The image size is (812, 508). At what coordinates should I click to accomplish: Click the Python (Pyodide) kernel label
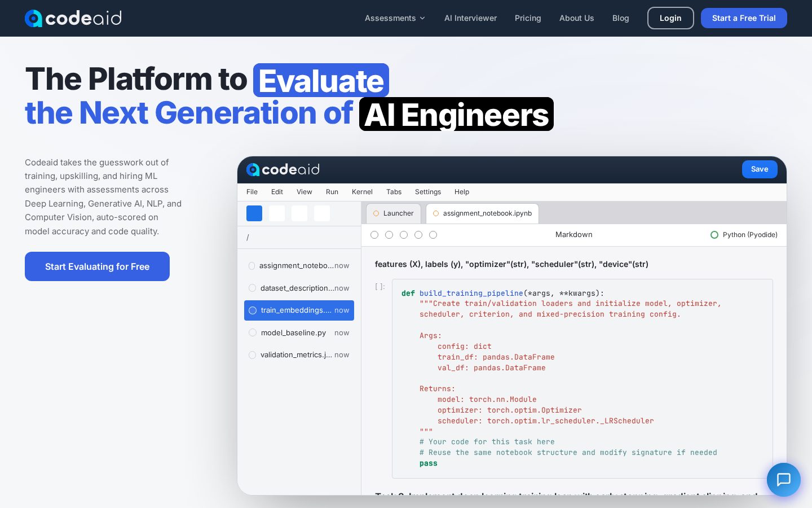coord(750,235)
